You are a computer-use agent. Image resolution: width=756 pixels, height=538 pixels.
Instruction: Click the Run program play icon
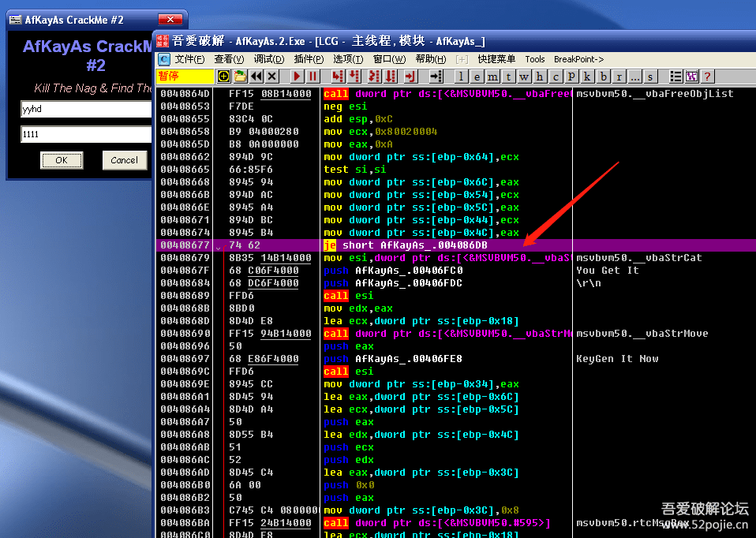[x=297, y=77]
